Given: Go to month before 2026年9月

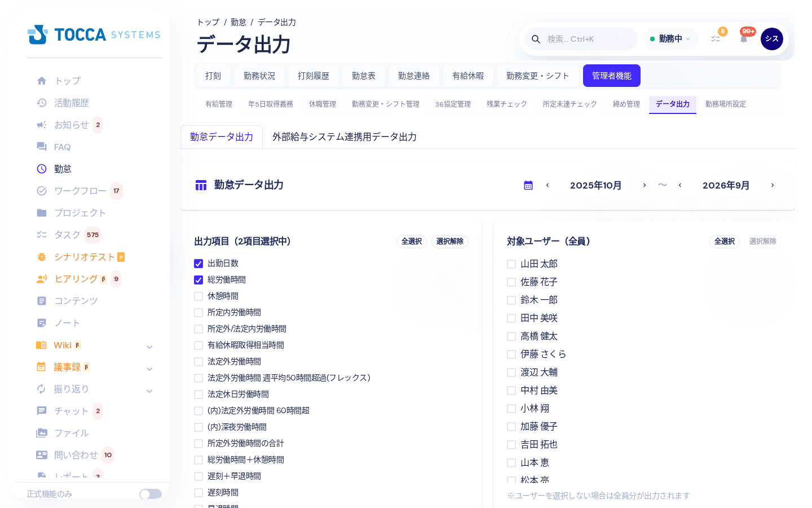Looking at the screenshot, I should (680, 185).
